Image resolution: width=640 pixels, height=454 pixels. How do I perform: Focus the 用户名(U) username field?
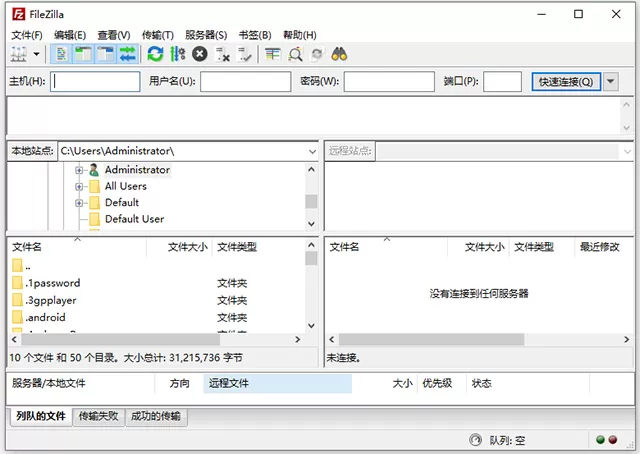pos(245,82)
